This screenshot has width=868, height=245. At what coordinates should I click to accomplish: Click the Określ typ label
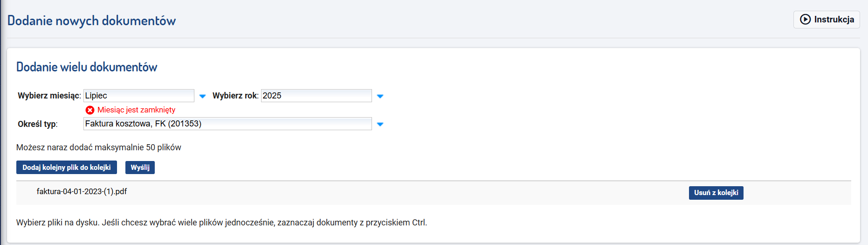pyautogui.click(x=38, y=124)
